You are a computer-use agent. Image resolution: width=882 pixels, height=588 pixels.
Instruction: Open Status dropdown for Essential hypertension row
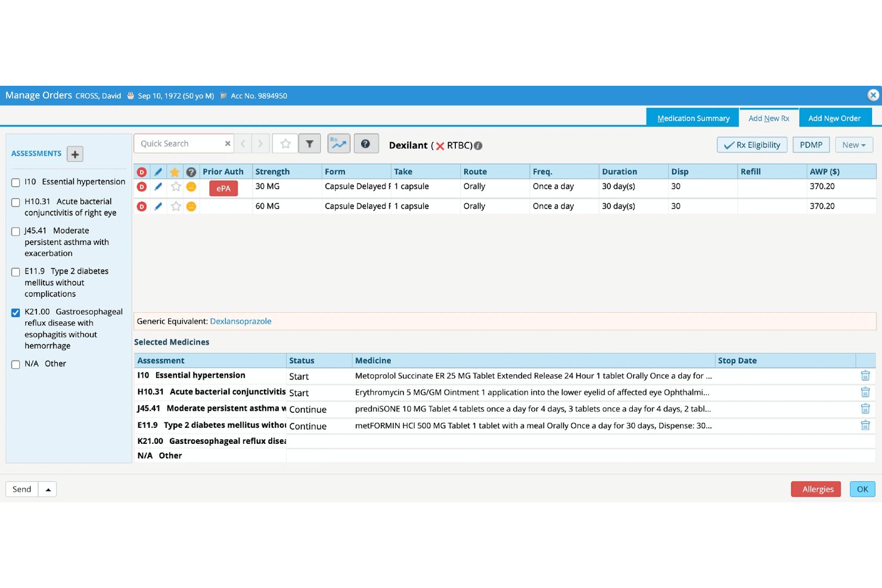click(x=319, y=376)
